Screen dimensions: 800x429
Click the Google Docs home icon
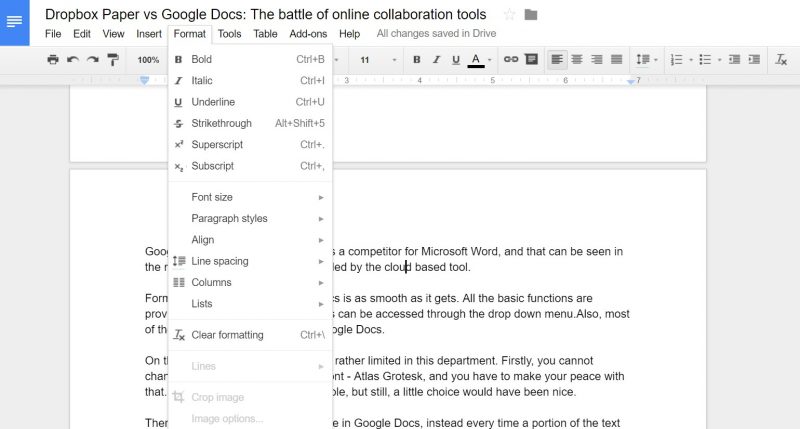pyautogui.click(x=14, y=22)
